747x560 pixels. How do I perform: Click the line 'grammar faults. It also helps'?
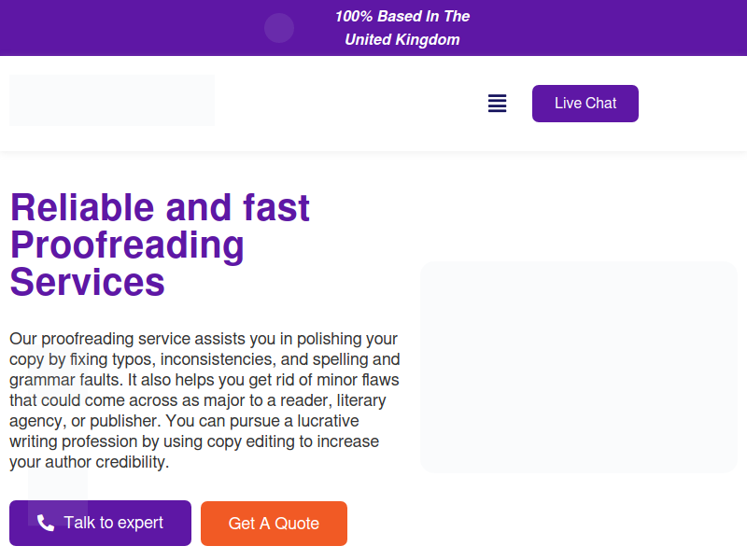204,380
